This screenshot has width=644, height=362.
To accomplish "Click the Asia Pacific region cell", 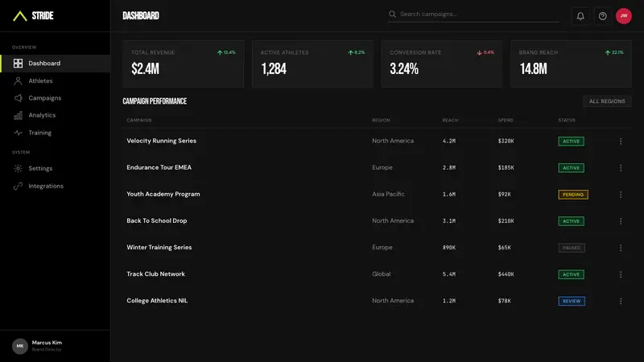I will 388,194.
